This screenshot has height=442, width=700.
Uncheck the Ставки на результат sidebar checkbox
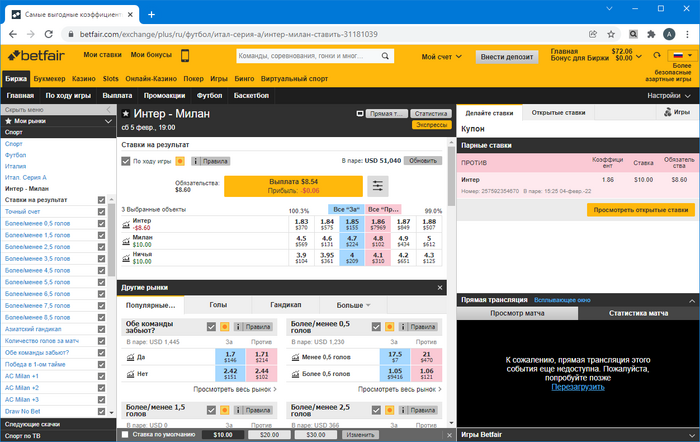click(101, 200)
